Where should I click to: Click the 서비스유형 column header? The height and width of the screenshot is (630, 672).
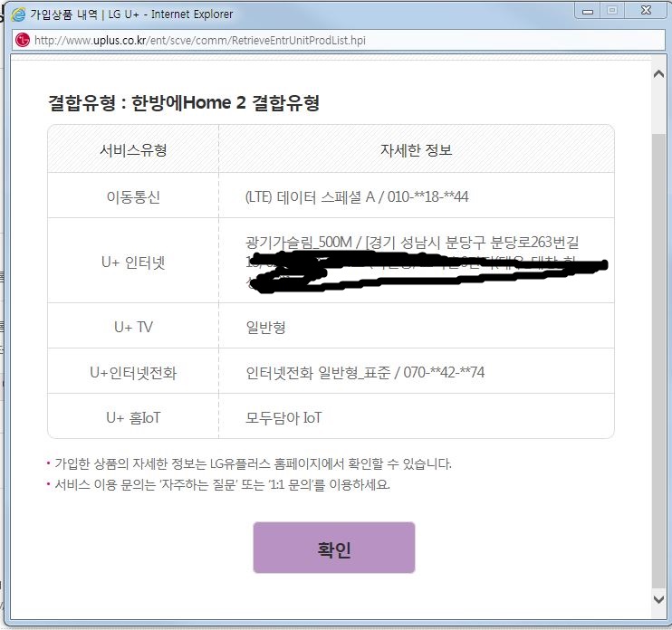click(133, 150)
